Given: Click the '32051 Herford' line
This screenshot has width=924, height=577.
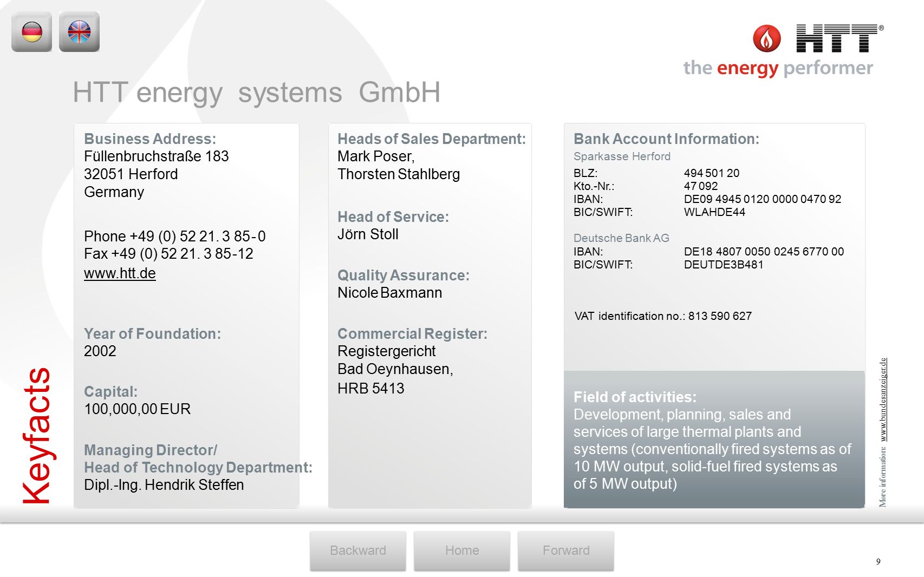Looking at the screenshot, I should point(131,174).
